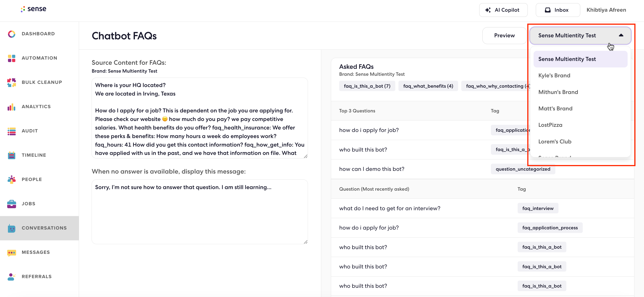Select Kyle's Brand from dropdown
This screenshot has height=297, width=644.
coord(580,76)
